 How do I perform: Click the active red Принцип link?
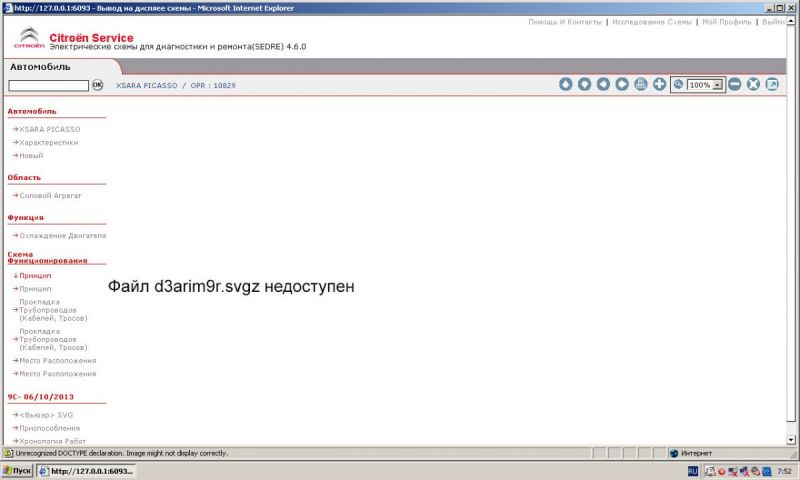click(35, 275)
